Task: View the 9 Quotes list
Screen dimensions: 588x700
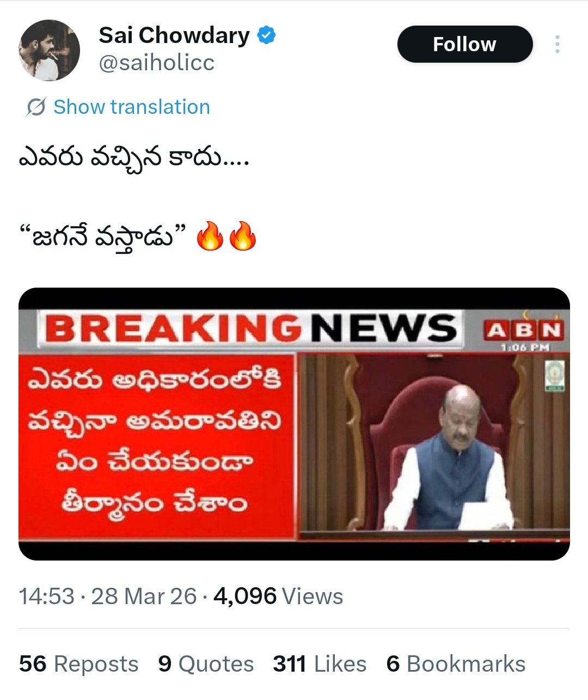Action: [206, 664]
